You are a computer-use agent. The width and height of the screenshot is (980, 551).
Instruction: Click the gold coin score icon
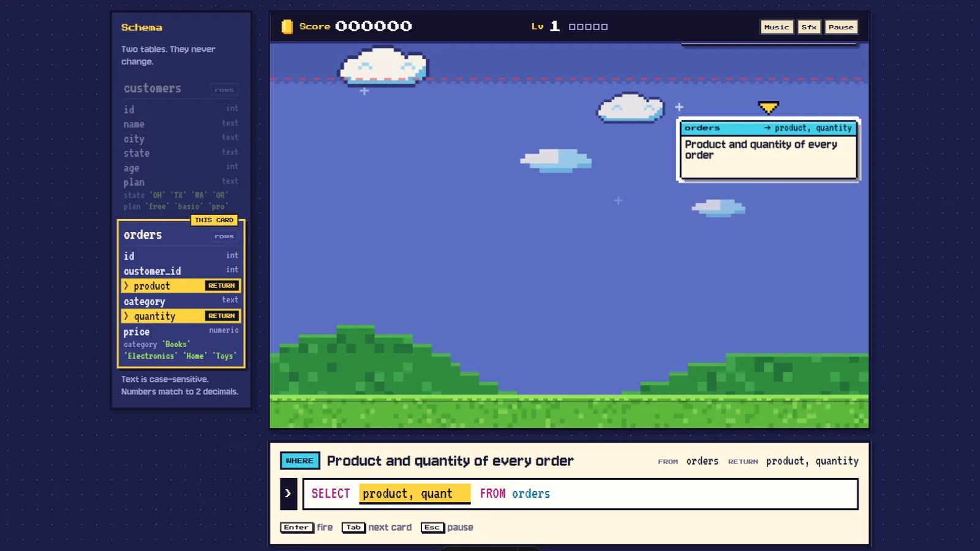(287, 26)
